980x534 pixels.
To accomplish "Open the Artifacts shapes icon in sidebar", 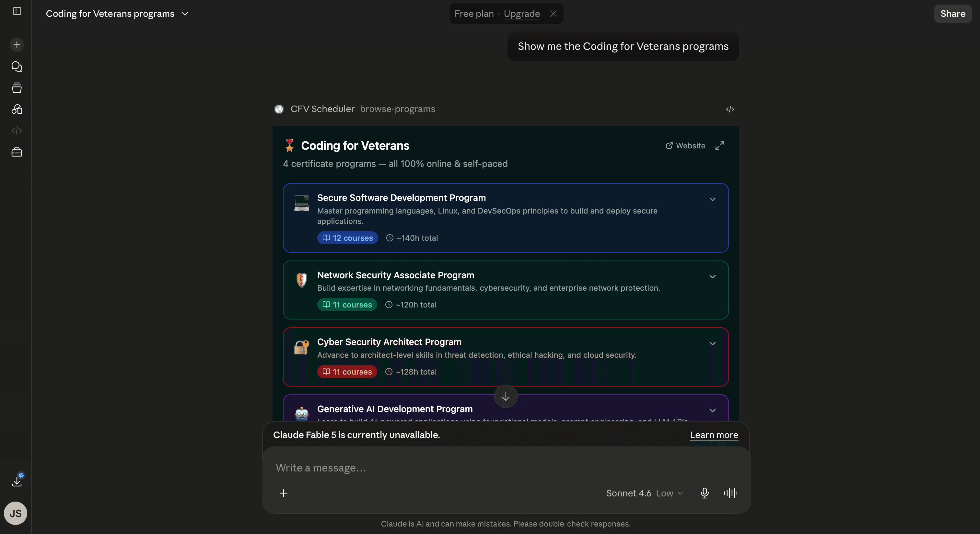I will pyautogui.click(x=17, y=110).
